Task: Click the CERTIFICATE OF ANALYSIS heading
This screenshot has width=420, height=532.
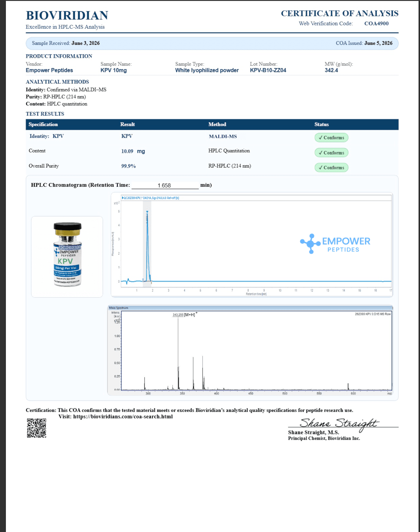Action: [x=339, y=13]
